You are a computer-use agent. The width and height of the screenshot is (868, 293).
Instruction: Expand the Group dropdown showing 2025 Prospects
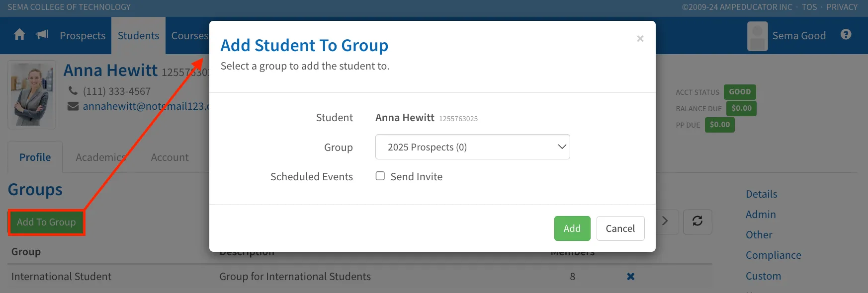pyautogui.click(x=472, y=147)
